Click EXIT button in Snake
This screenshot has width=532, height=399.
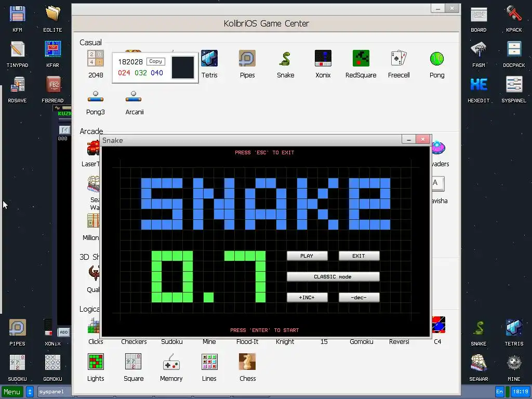[359, 256]
